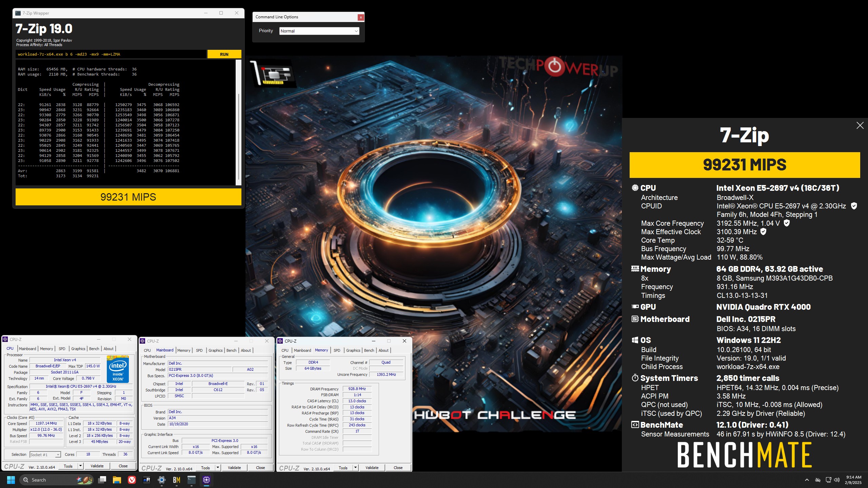The height and width of the screenshot is (488, 868).
Task: Open the Settings gear on the taskbar
Action: tap(162, 480)
